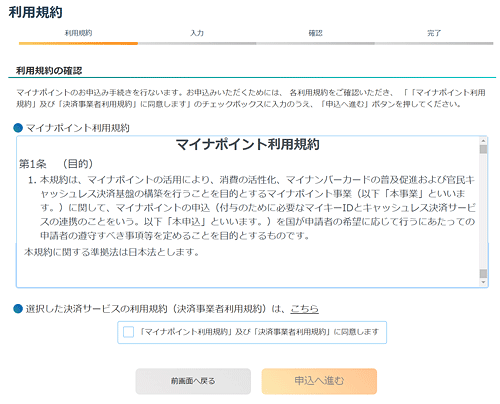Click the 利用規約 page title
The width and height of the screenshot is (500, 404).
point(35,12)
